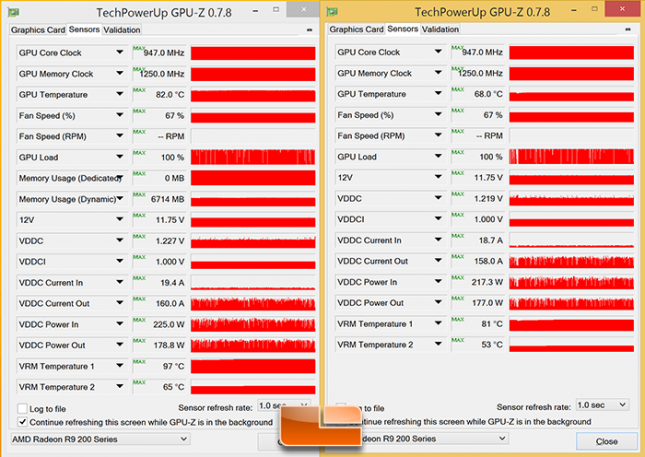Expand GPU Memory Clock dropdown in left window

tap(120, 74)
